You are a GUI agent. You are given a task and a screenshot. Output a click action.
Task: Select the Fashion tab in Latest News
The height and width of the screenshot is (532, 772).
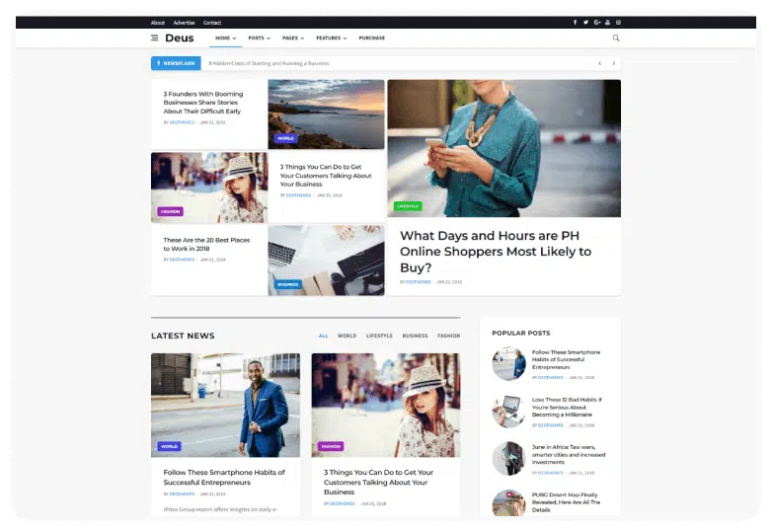448,336
